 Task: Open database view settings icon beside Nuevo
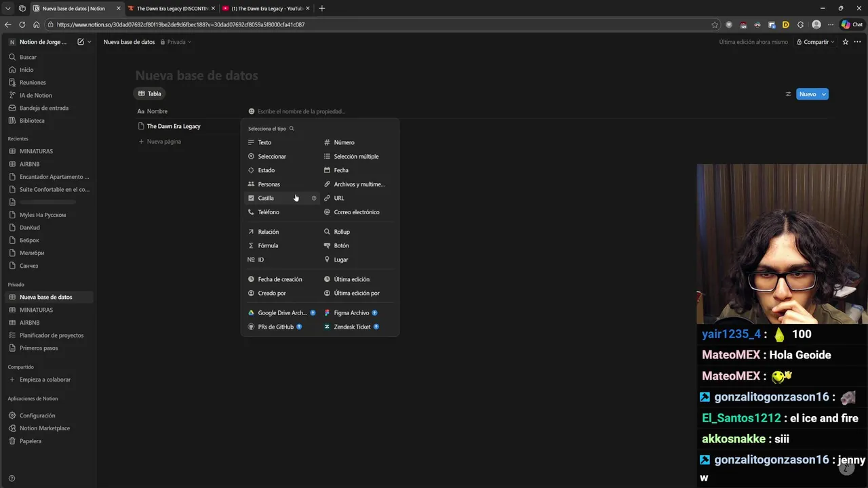(x=788, y=94)
